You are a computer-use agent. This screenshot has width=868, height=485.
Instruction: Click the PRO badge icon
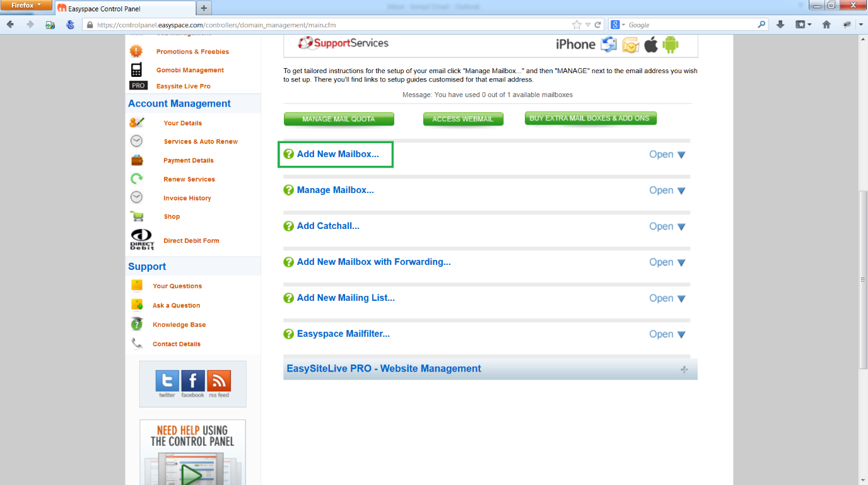point(138,86)
